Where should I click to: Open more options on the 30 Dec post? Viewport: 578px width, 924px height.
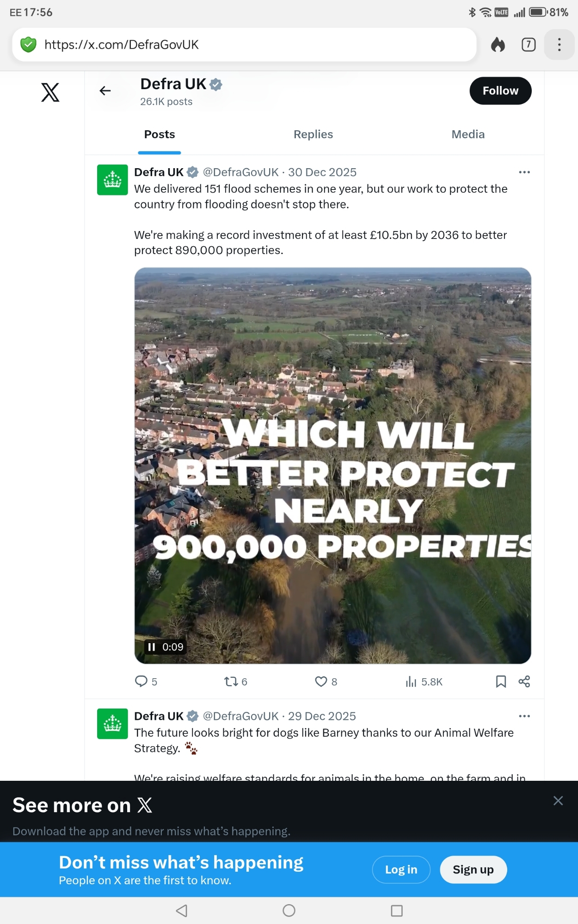pos(524,172)
